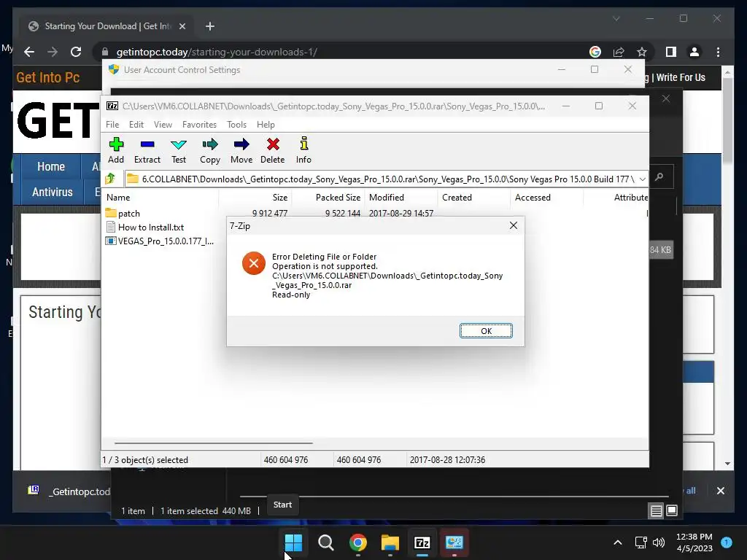Expand the 7-Zip address path dropdown

coord(642,179)
